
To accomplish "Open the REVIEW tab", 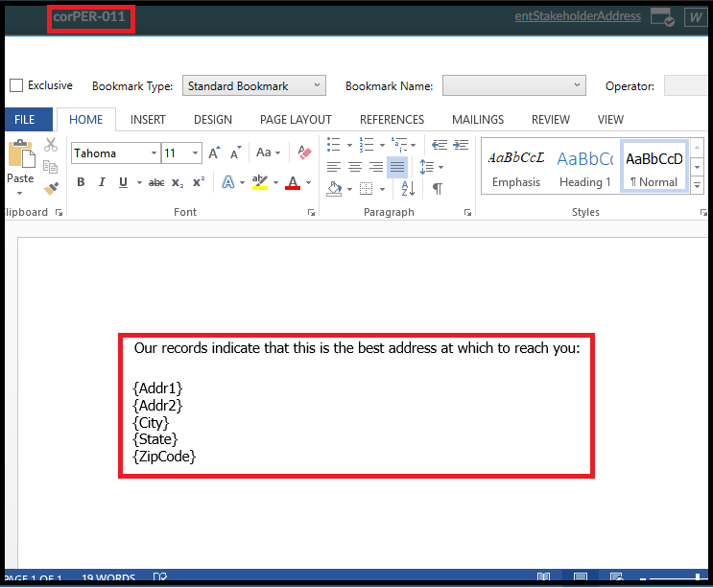I will click(x=551, y=120).
